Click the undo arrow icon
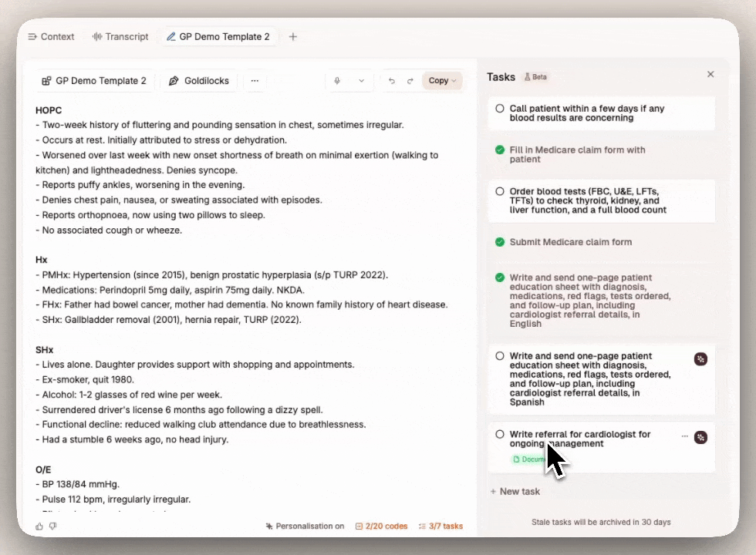 pos(392,80)
